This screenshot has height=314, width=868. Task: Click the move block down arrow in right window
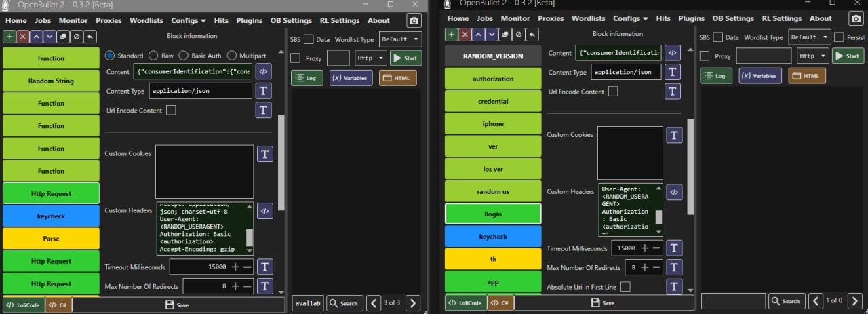tap(492, 34)
